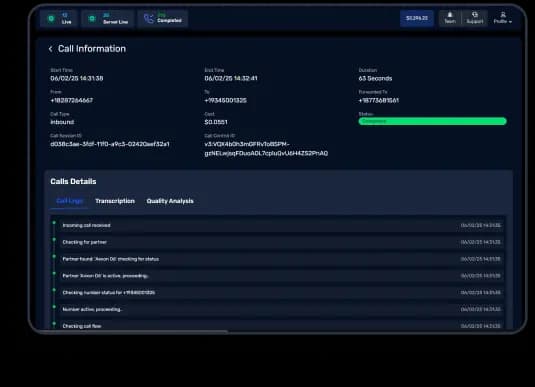Click the Call Control ID value
Image resolution: width=535 pixels, height=387 pixels.
click(266, 149)
